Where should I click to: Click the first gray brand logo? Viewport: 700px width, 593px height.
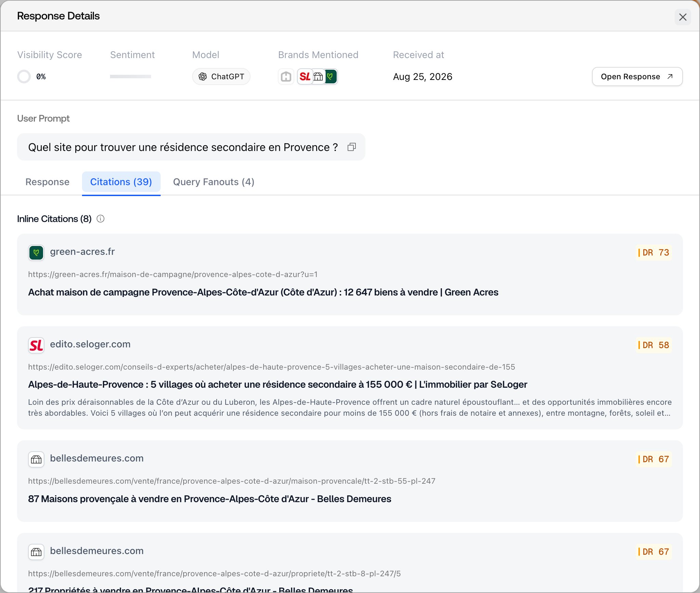coord(286,77)
